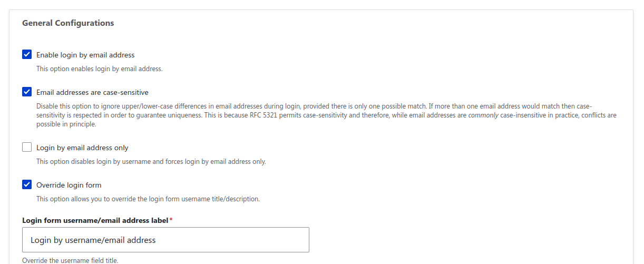
Task: Click the 'Override the username field title' hint
Action: pos(70,260)
